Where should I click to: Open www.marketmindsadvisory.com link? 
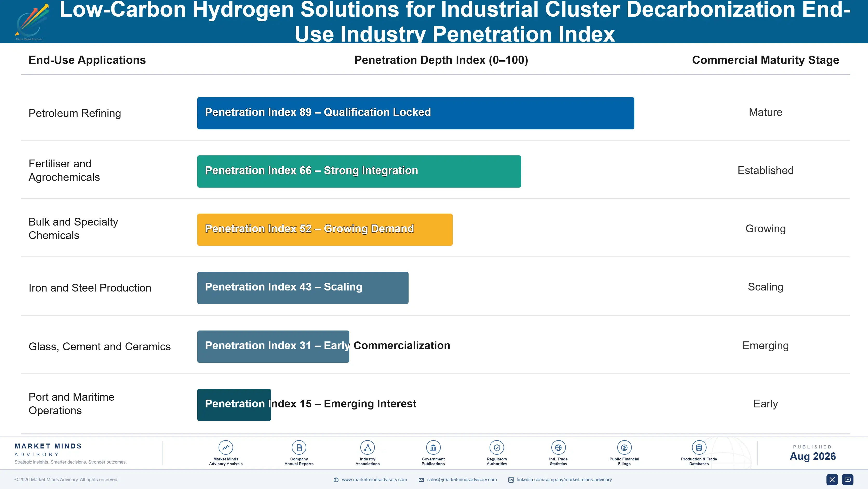(x=374, y=480)
